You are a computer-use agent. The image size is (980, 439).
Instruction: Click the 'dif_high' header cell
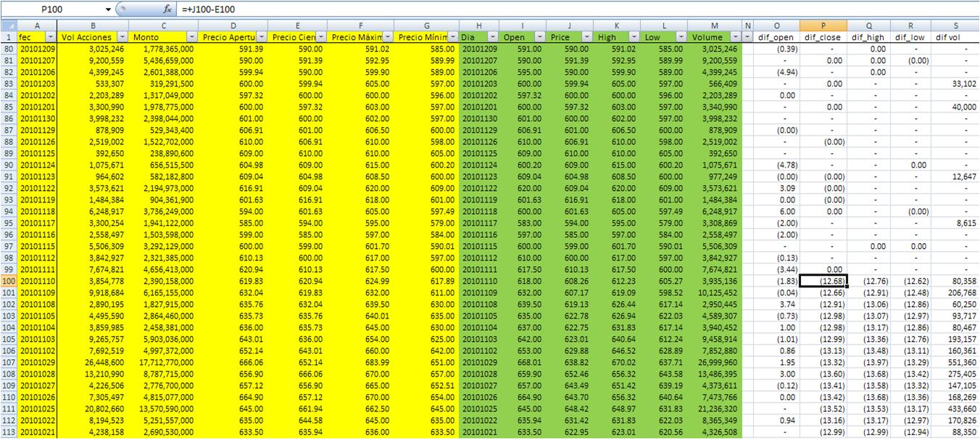pyautogui.click(x=868, y=36)
